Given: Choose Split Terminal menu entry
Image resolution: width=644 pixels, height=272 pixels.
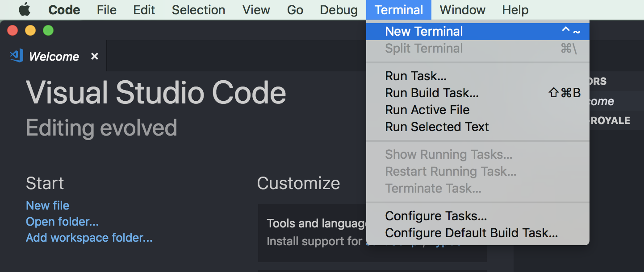Looking at the screenshot, I should [x=478, y=48].
